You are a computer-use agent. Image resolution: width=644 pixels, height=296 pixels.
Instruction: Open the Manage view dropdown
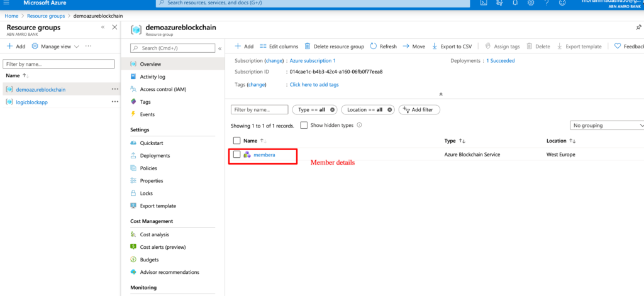pyautogui.click(x=55, y=47)
